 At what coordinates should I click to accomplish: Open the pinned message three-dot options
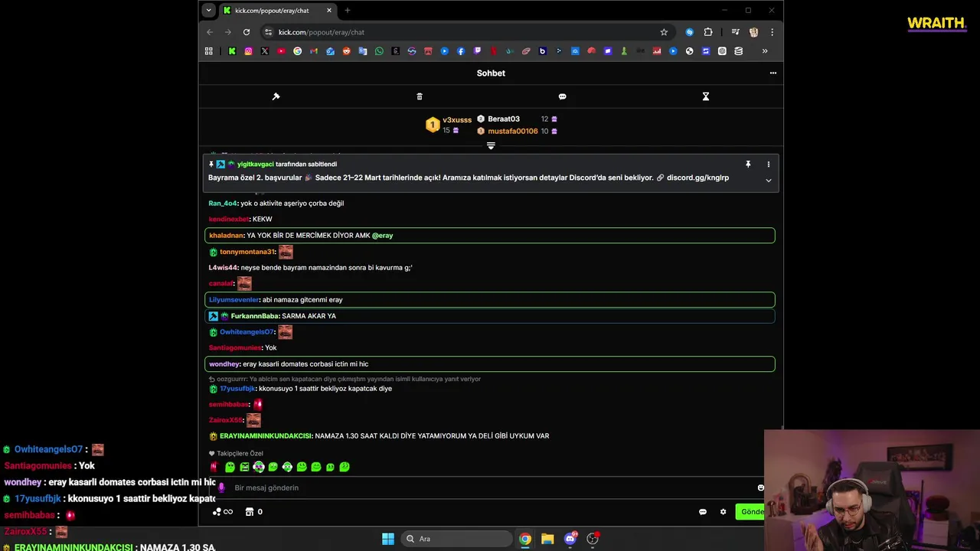(769, 164)
